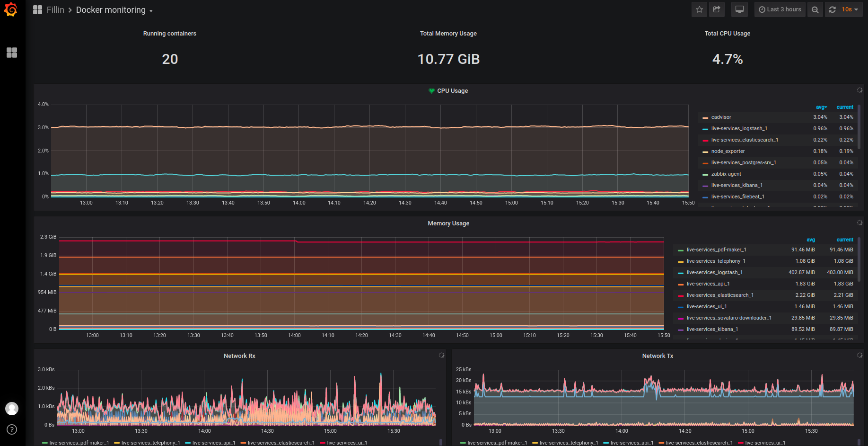Toggle node_exporter series in CPU legend
The image size is (868, 446).
pos(728,151)
